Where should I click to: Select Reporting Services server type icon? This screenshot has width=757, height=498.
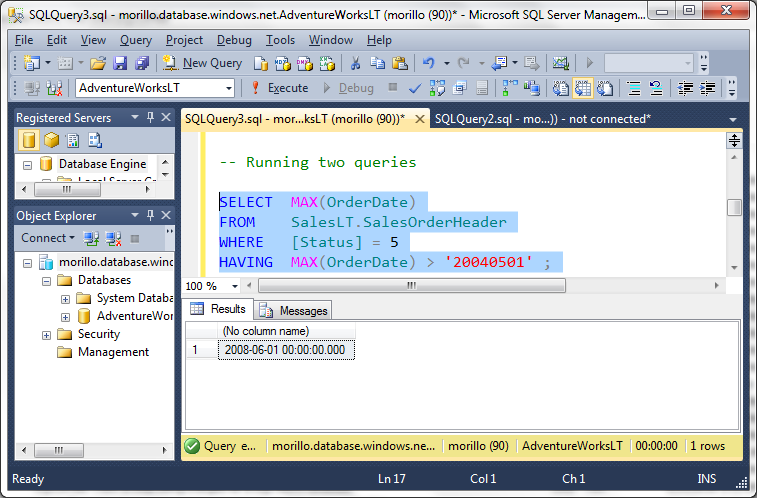[73, 140]
